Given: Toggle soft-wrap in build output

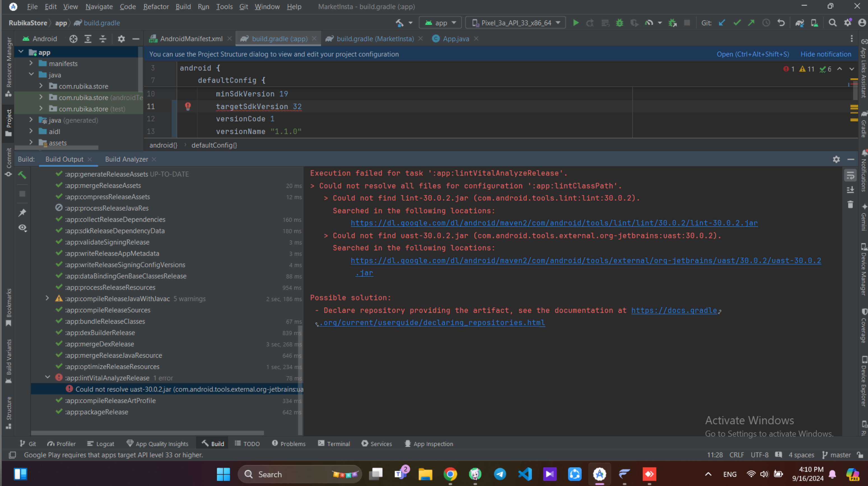Looking at the screenshot, I should coord(850,175).
